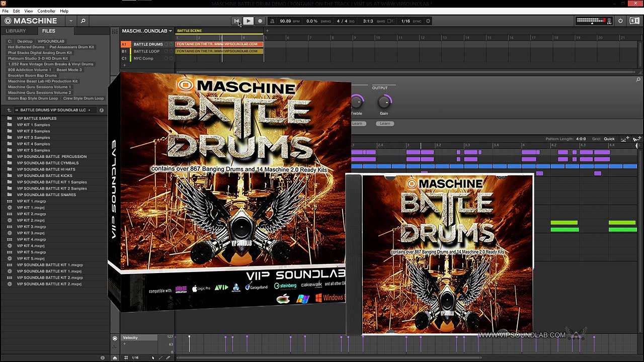Screen dimensions: 644x362
Task: Open the Help menu
Action: tap(64, 11)
